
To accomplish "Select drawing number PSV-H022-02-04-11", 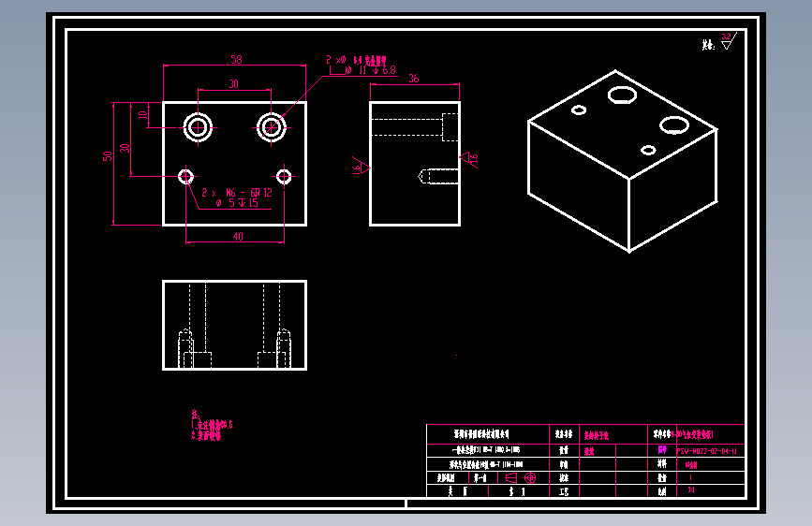I will coord(706,451).
